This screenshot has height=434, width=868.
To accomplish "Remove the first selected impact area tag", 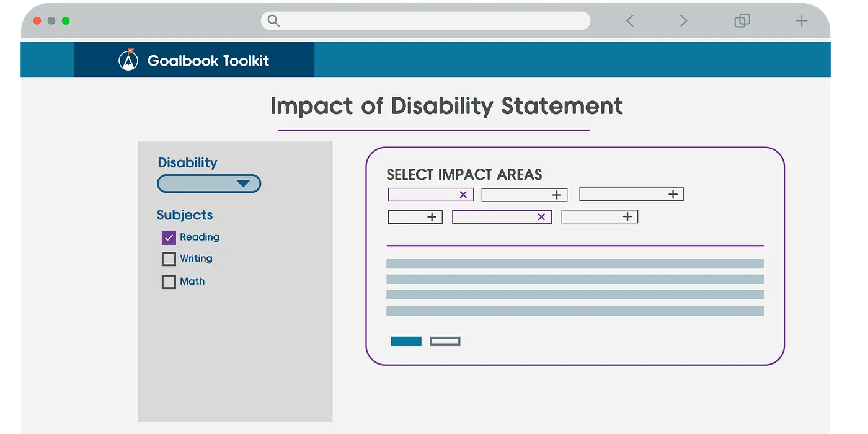I will 464,194.
